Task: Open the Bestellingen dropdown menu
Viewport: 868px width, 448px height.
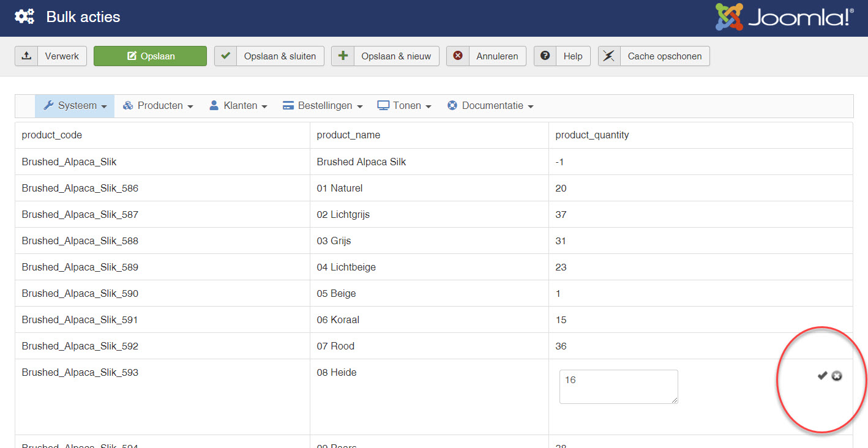Action: [x=323, y=106]
